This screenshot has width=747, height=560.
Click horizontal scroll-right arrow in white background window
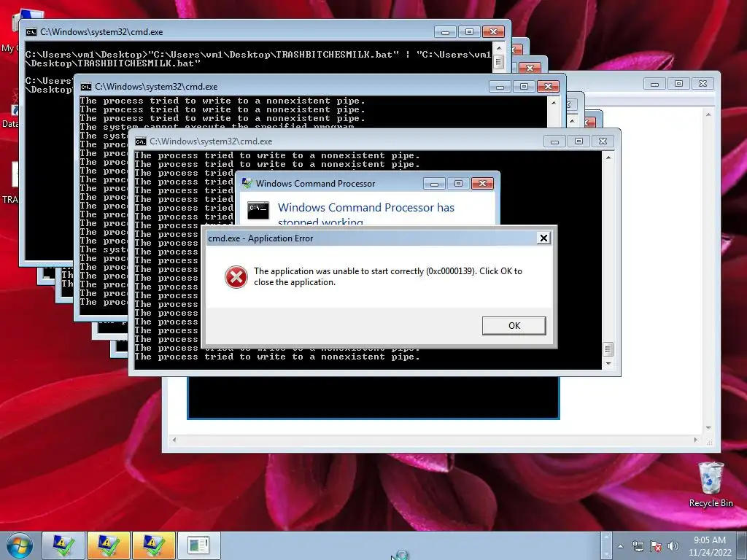click(x=696, y=440)
